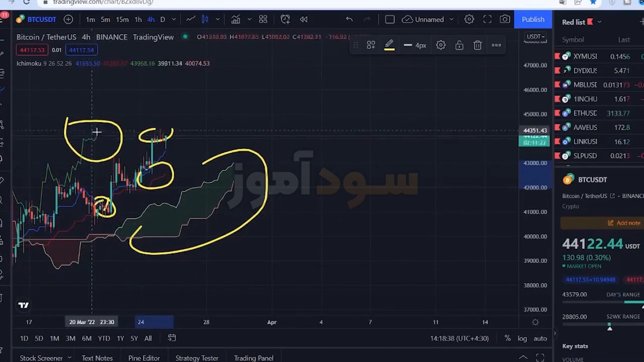
Task: Open the Indicators icon
Action: tap(235, 20)
